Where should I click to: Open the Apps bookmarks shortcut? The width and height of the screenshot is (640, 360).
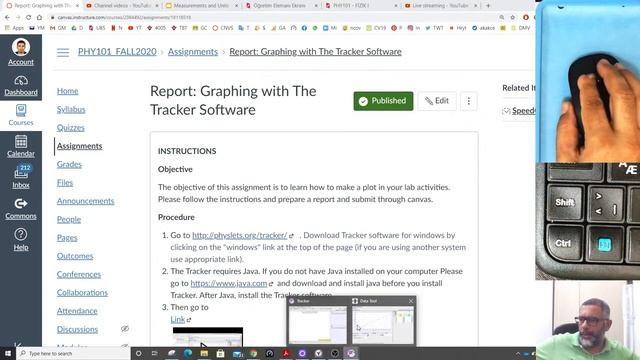(x=15, y=28)
